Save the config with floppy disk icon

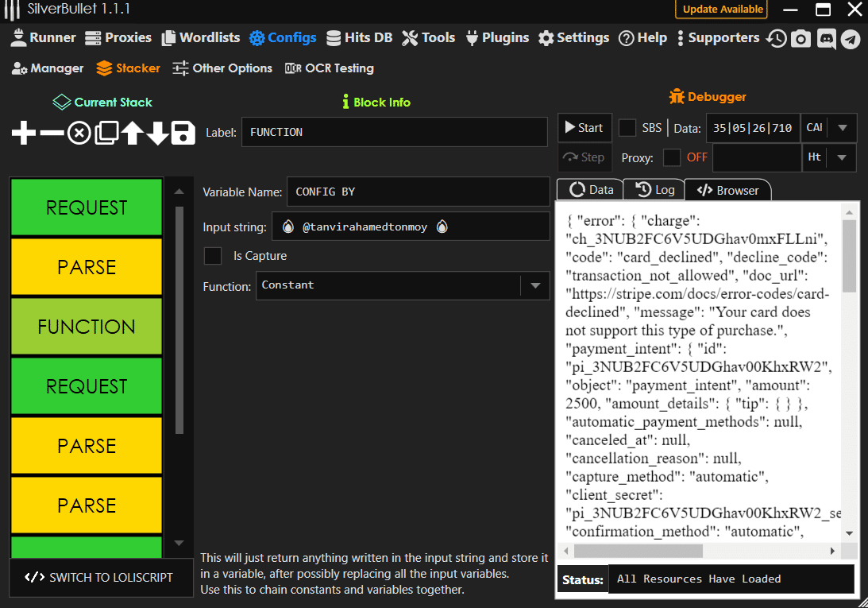[x=183, y=134]
